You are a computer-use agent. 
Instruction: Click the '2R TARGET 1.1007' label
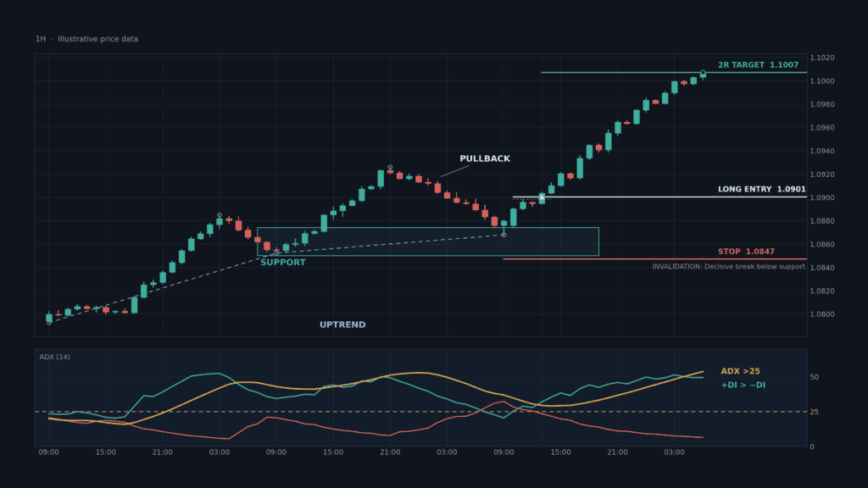click(758, 64)
